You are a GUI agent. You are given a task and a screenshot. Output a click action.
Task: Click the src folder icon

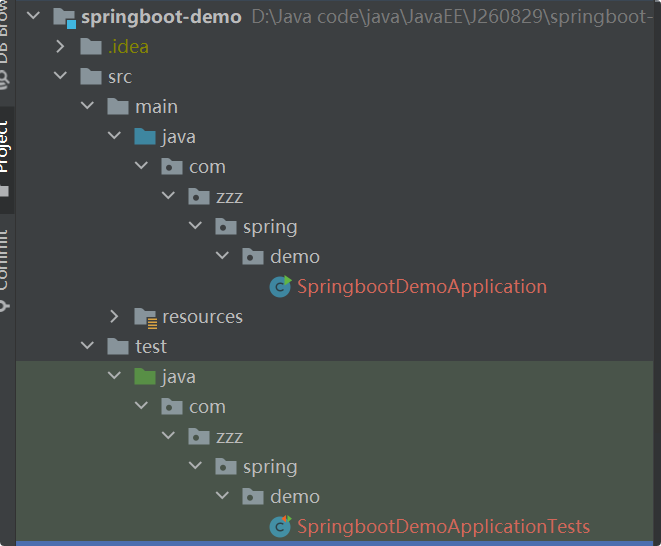click(91, 76)
